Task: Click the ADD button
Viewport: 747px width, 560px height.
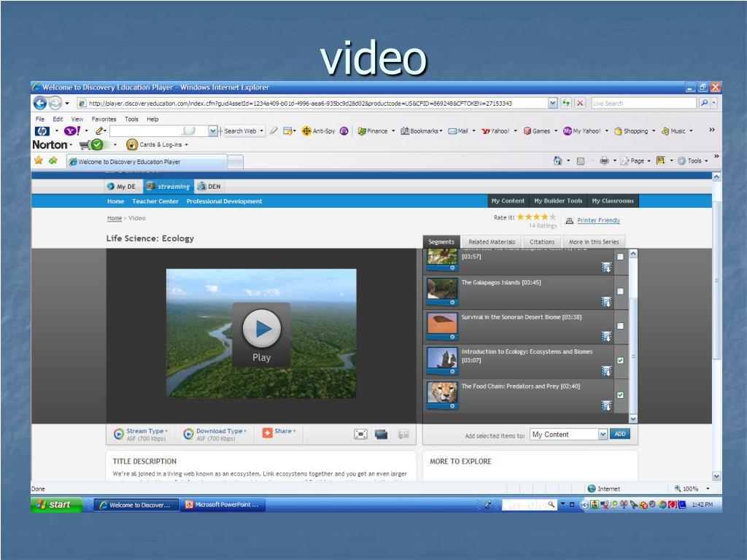Action: [x=620, y=434]
